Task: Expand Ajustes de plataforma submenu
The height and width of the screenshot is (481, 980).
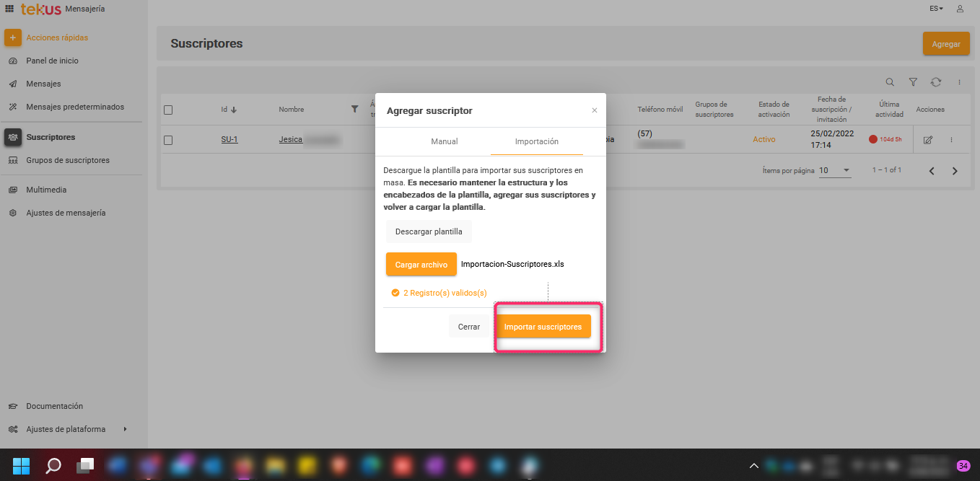Action: tap(125, 429)
